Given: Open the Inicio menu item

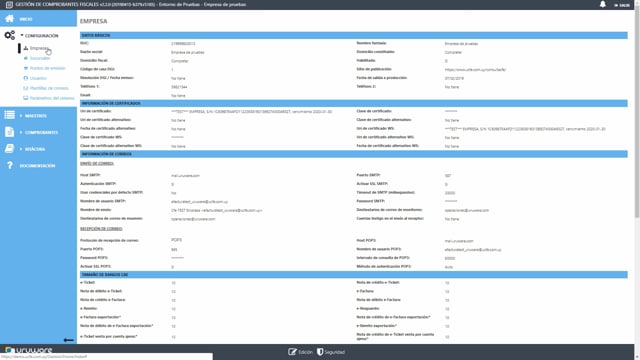Looking at the screenshot, I should [26, 19].
